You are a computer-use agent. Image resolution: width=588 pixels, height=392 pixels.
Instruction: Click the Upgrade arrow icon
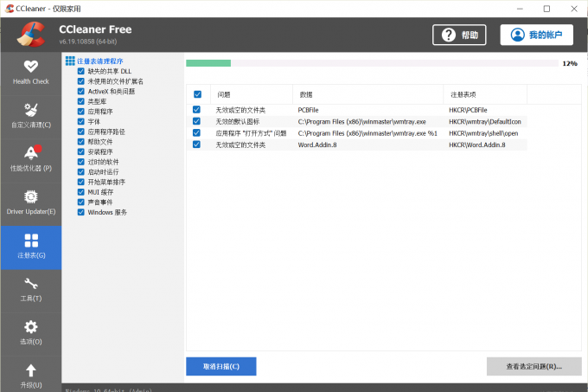(x=31, y=370)
